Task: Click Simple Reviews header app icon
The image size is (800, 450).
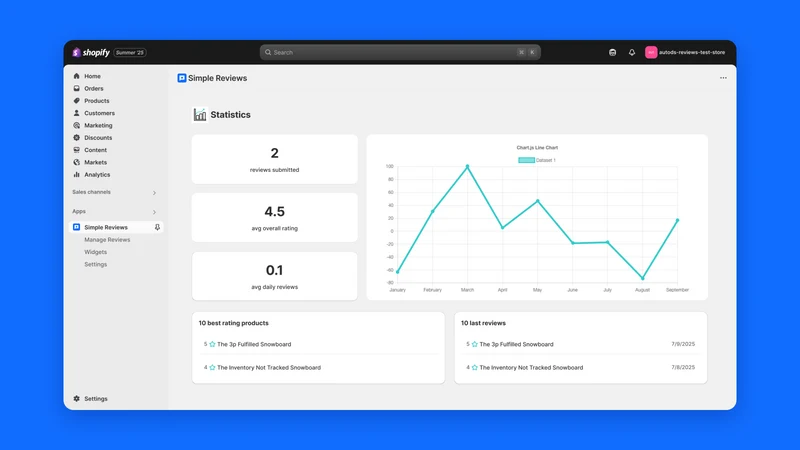Action: [x=182, y=78]
